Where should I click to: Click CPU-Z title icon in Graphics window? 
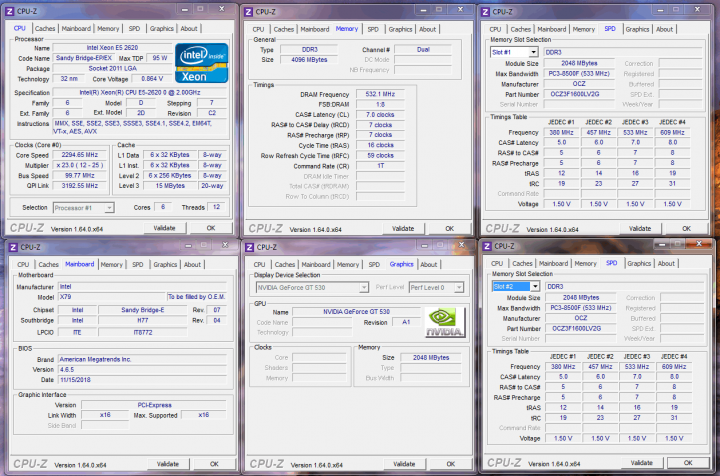click(x=249, y=247)
